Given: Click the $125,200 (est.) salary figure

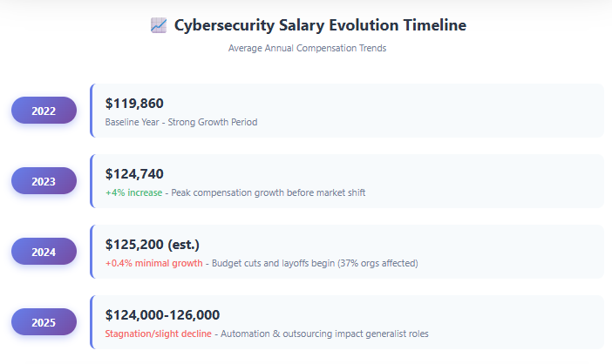Looking at the screenshot, I should click(x=153, y=245).
